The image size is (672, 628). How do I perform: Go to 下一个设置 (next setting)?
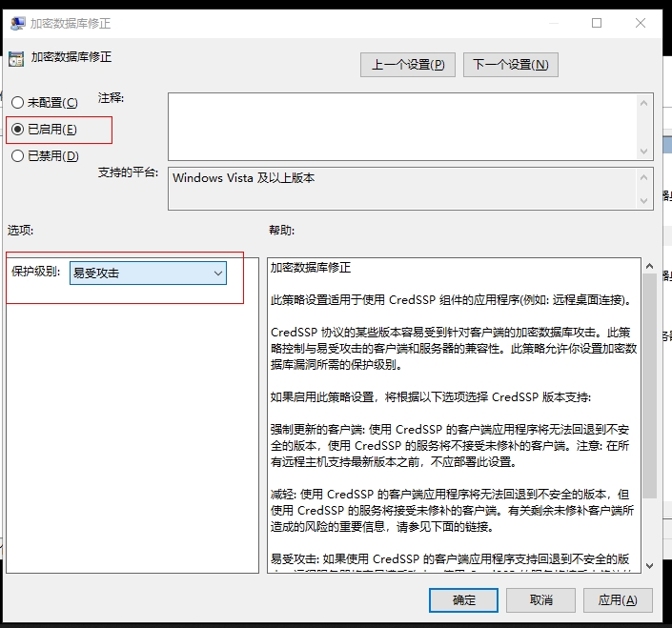tap(510, 65)
